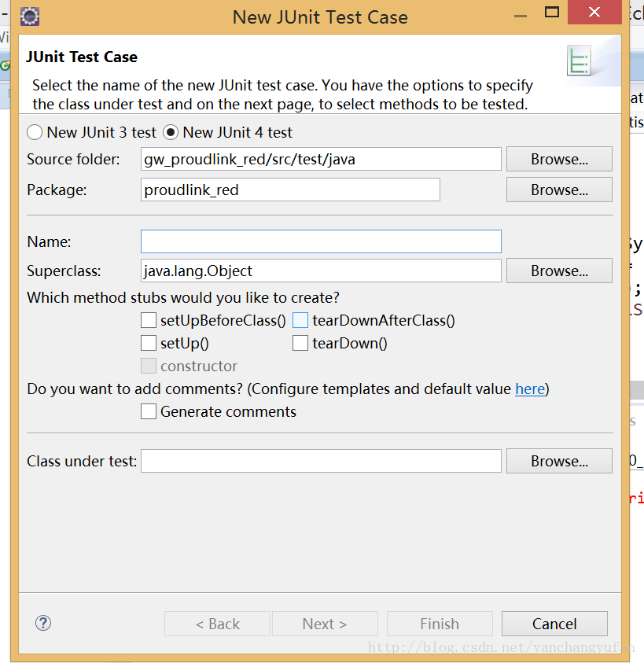The image size is (644, 663).
Task: Check the tearDownAfterClass() method stub
Action: (x=300, y=320)
